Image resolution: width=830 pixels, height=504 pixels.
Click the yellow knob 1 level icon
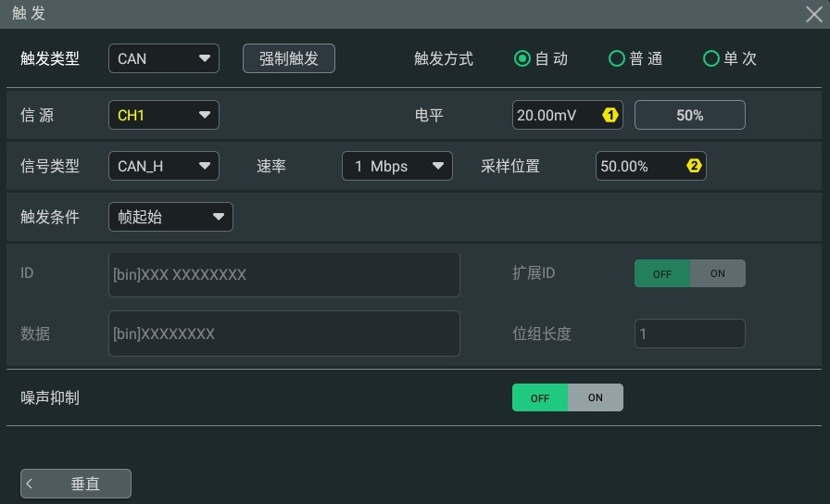610,115
